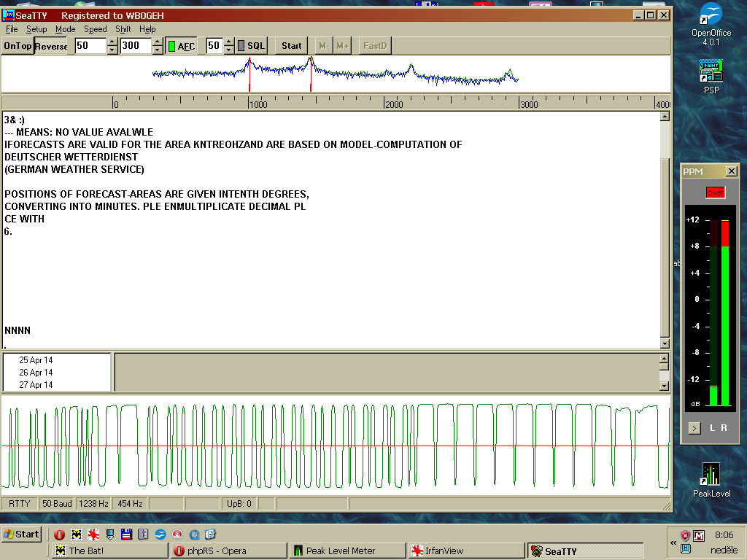Increase the shift value with up arrow

(158, 42)
